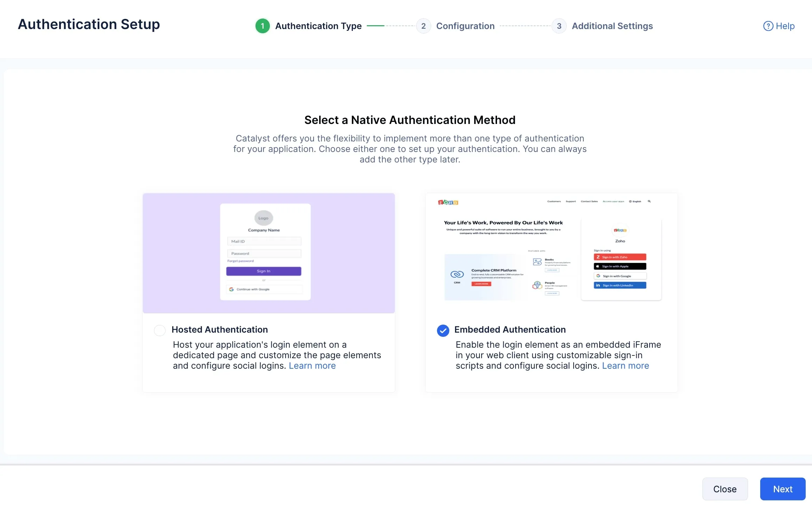Image resolution: width=812 pixels, height=507 pixels.
Task: Click the Help question mark icon
Action: point(768,26)
